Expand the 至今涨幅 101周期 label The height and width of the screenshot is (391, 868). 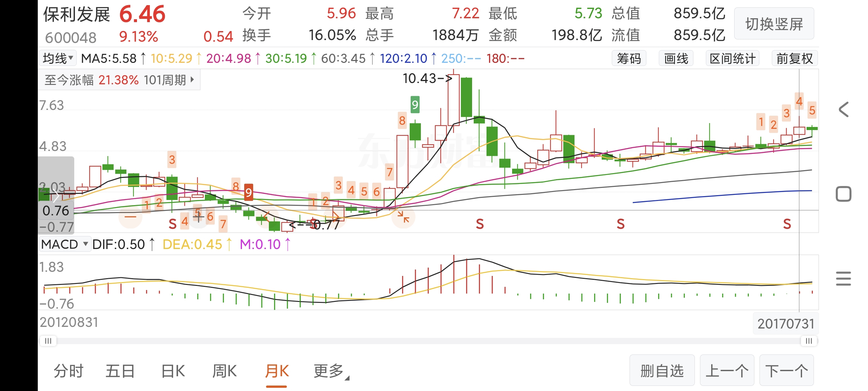(x=119, y=80)
